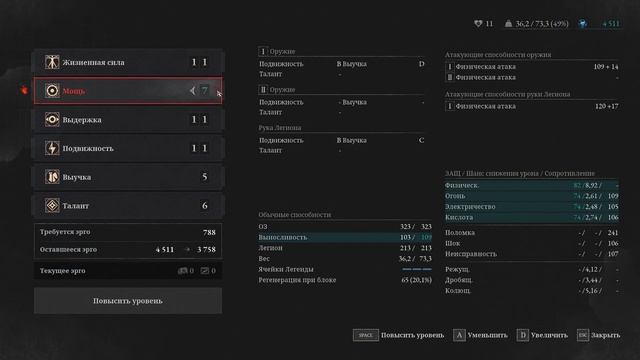Click Закрыть label in bottom bar
The height and width of the screenshot is (360, 640).
605,335
